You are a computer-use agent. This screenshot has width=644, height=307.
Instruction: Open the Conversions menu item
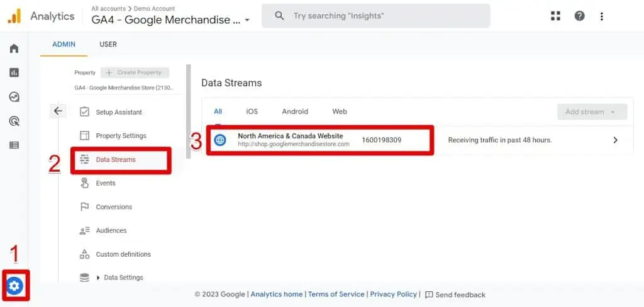pos(114,207)
